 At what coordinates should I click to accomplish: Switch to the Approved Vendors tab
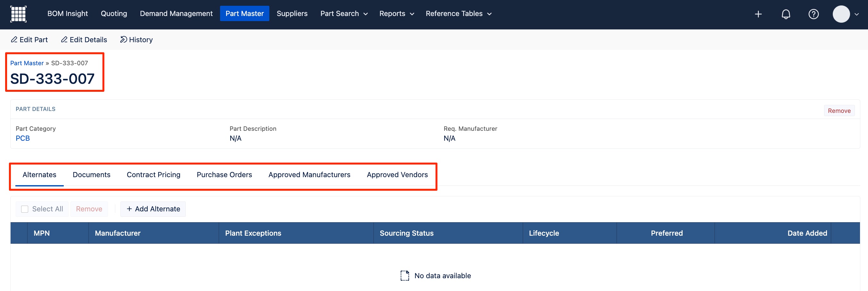coord(397,175)
